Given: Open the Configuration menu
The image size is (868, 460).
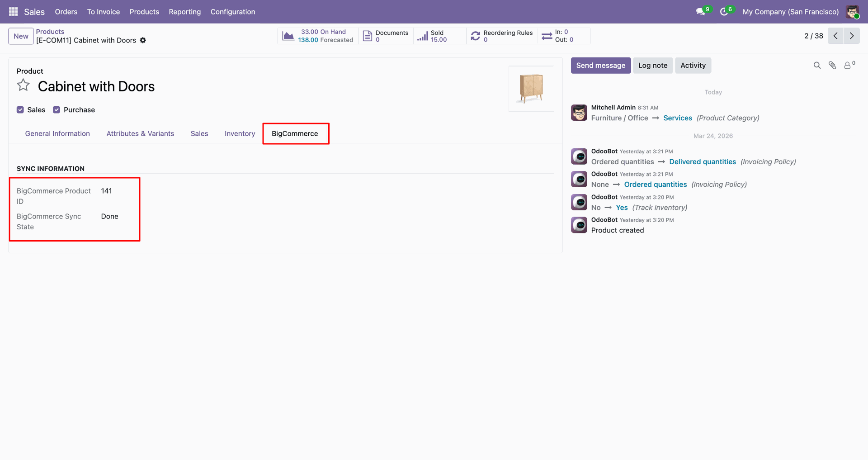Looking at the screenshot, I should pos(233,12).
